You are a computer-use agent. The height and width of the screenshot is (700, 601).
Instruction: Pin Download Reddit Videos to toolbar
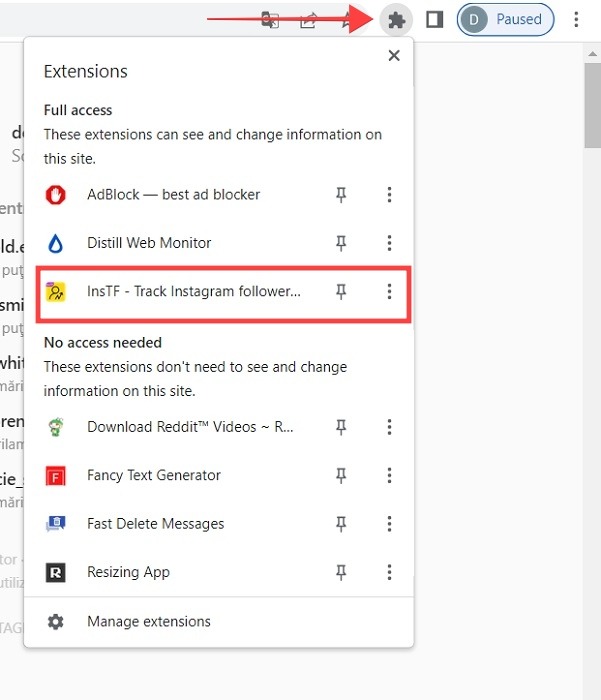[x=341, y=427]
